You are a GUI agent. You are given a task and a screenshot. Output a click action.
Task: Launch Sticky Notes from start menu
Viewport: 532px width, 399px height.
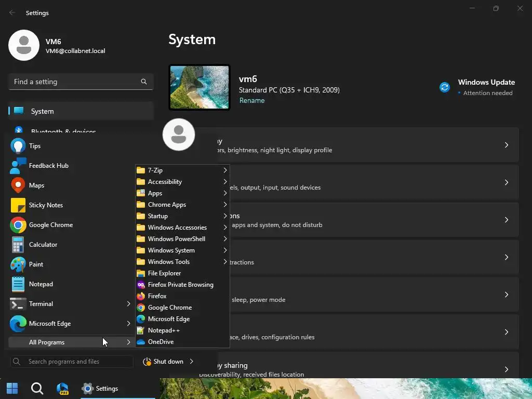click(x=71, y=205)
